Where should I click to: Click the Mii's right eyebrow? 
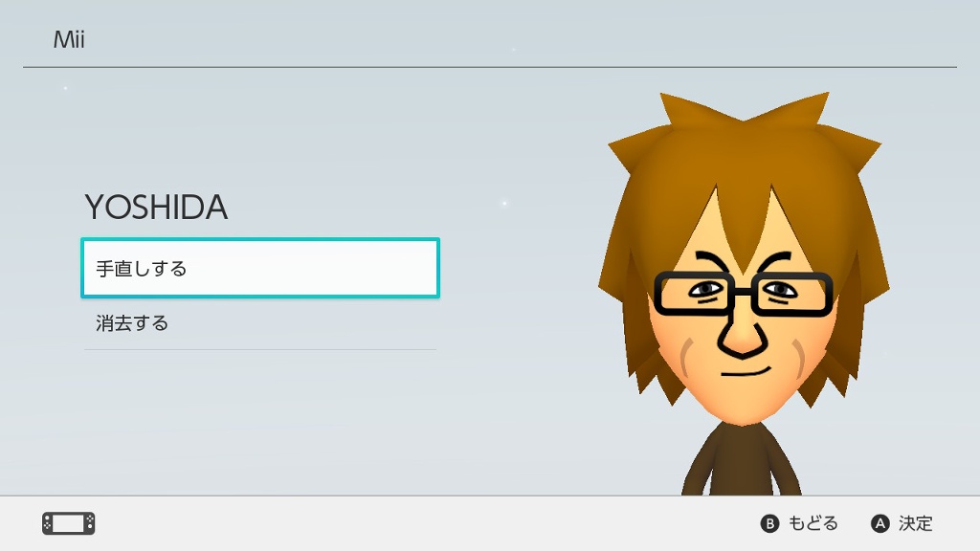tap(773, 261)
